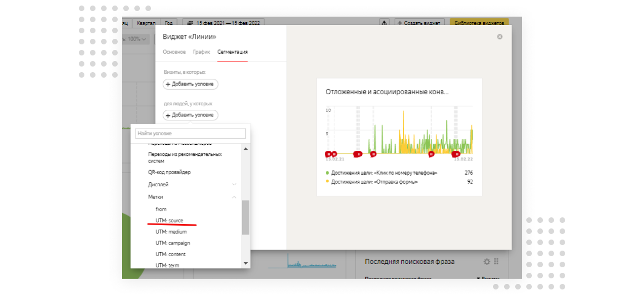Click the value 92 in chart legend
The image size is (644, 295).
[x=470, y=181]
